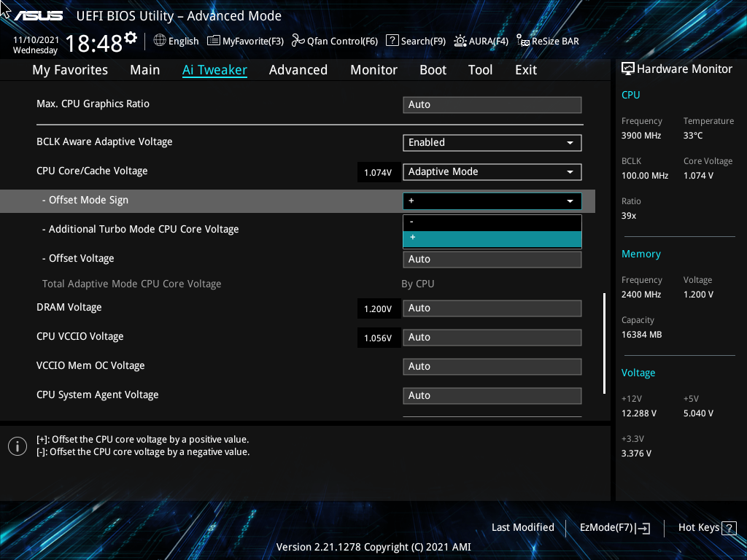This screenshot has width=747, height=560.
Task: Click the globe language icon
Action: (160, 41)
